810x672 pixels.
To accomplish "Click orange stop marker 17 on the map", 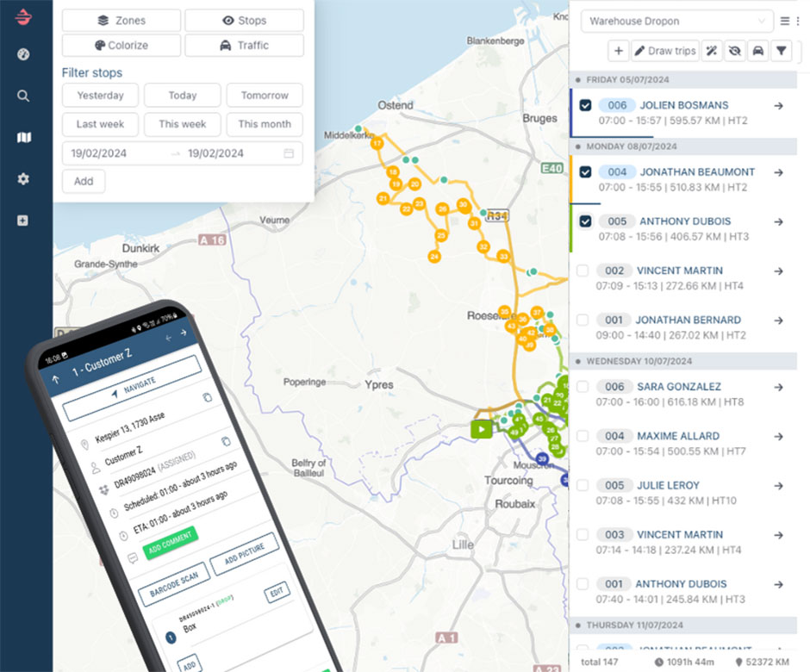I will [x=377, y=144].
